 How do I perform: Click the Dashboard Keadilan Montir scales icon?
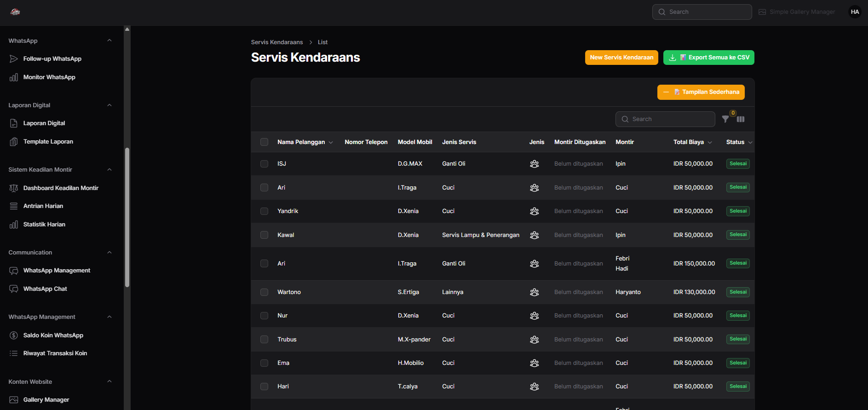pyautogui.click(x=14, y=188)
